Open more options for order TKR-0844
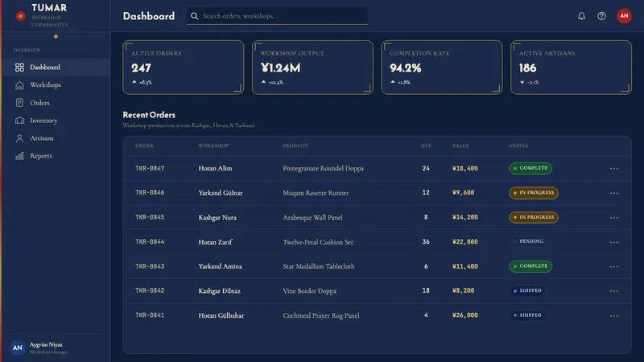The height and width of the screenshot is (362, 644). pyautogui.click(x=613, y=242)
